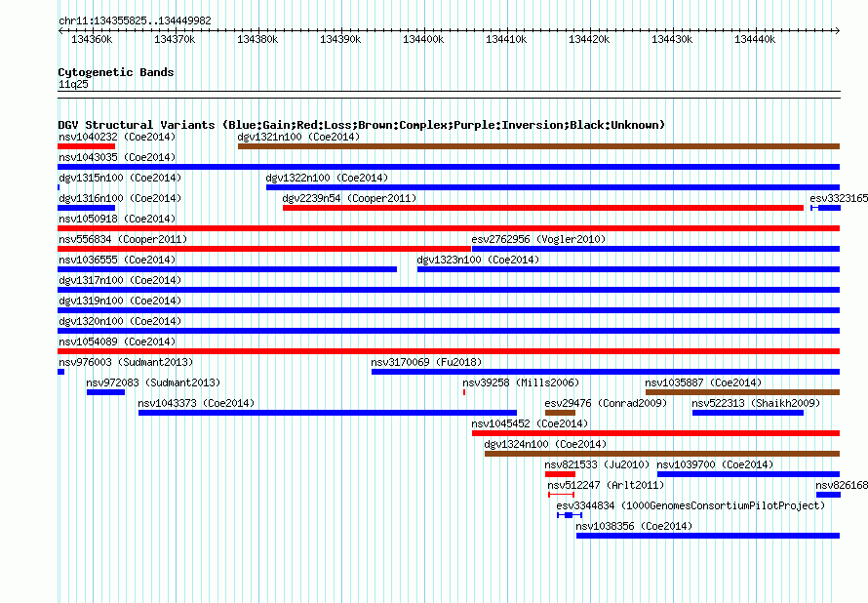868x603 pixels.
Task: Click the 134420k ruler tick label
Action: coord(589,39)
